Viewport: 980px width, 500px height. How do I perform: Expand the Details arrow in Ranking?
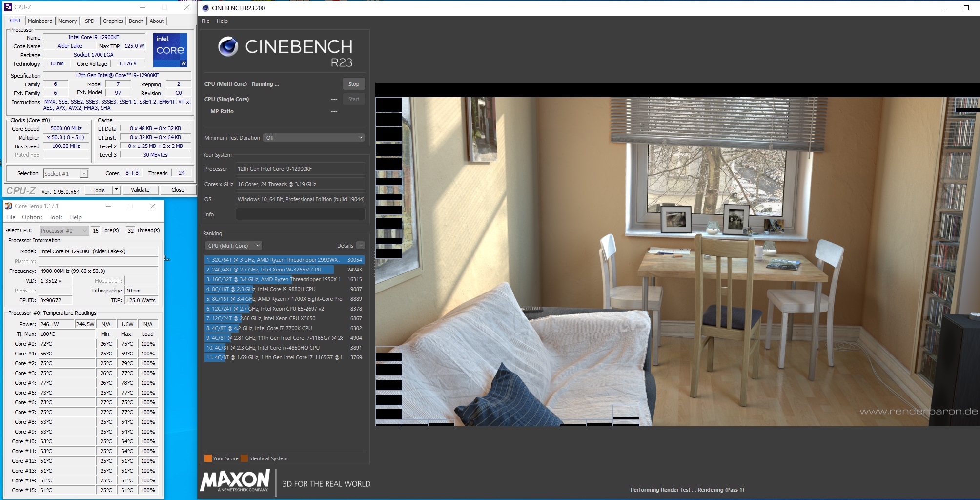point(361,246)
